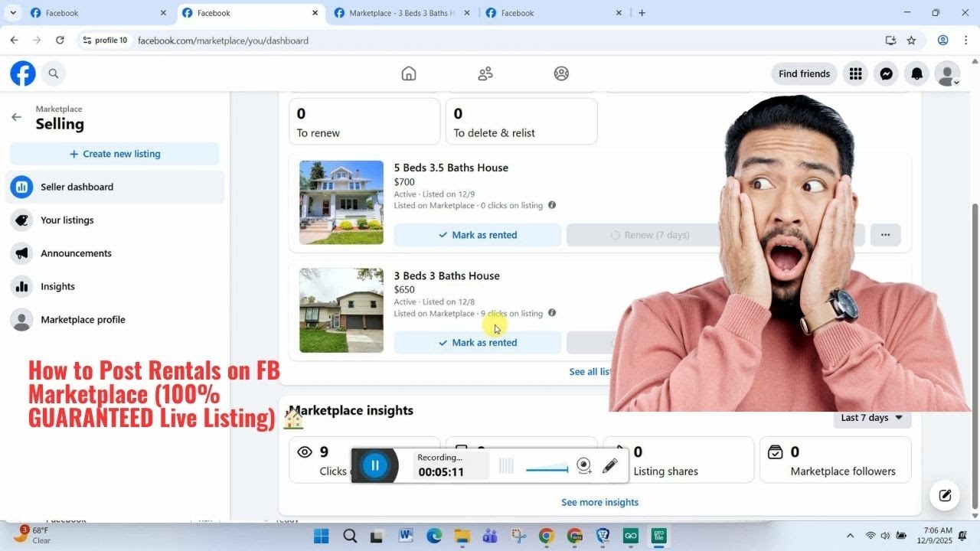980x551 pixels.
Task: Pause the screen recording
Action: point(375,465)
